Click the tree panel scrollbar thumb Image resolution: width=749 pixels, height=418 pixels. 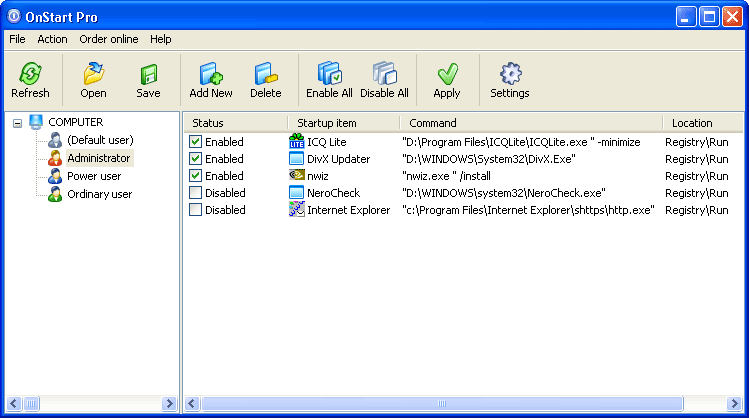click(x=32, y=404)
